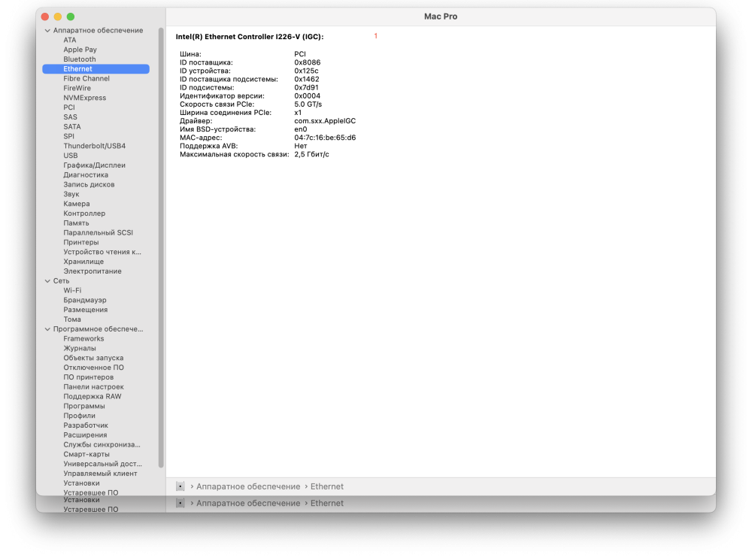
Task: Open Fibre Channel in the sidebar
Action: click(86, 78)
